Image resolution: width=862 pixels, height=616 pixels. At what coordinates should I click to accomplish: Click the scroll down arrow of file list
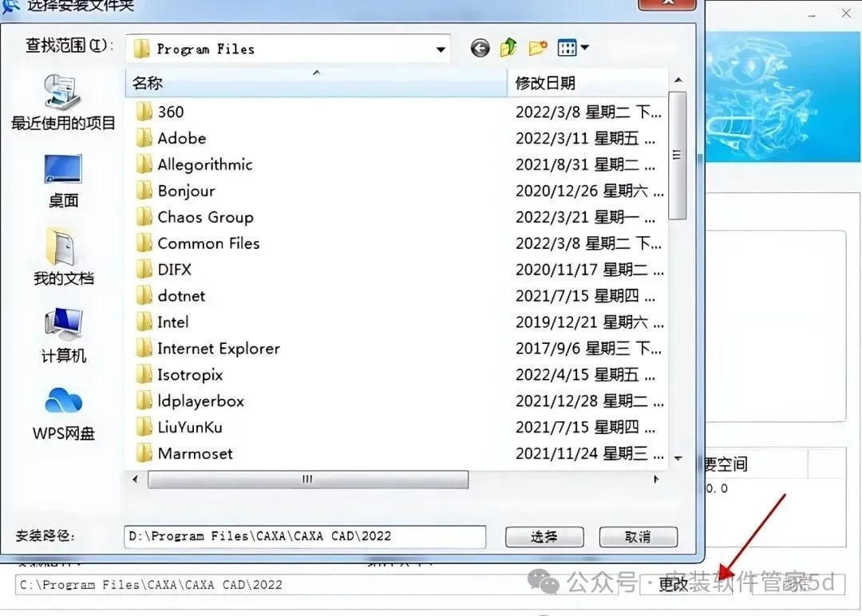[678, 458]
